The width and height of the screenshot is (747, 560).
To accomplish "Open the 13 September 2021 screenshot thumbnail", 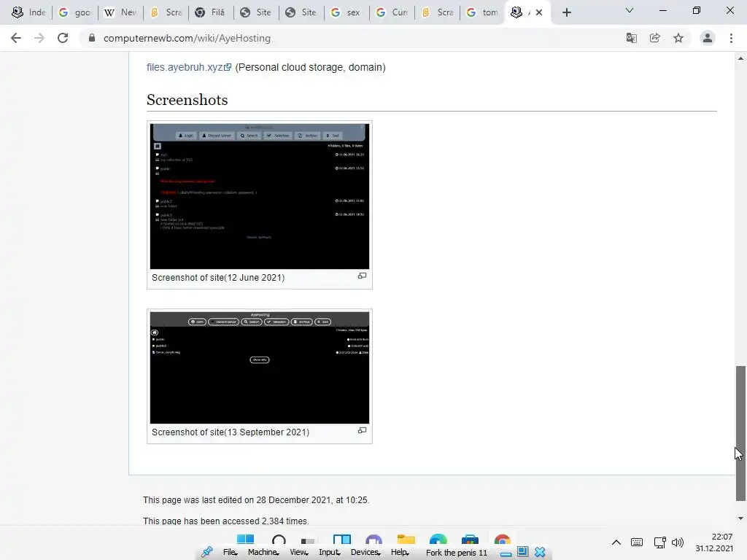I will pos(260,367).
